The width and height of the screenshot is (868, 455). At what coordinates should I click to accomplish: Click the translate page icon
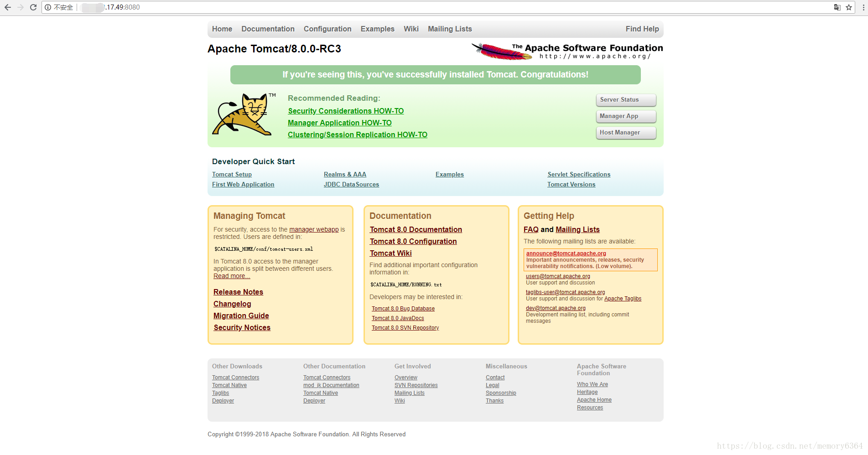837,7
